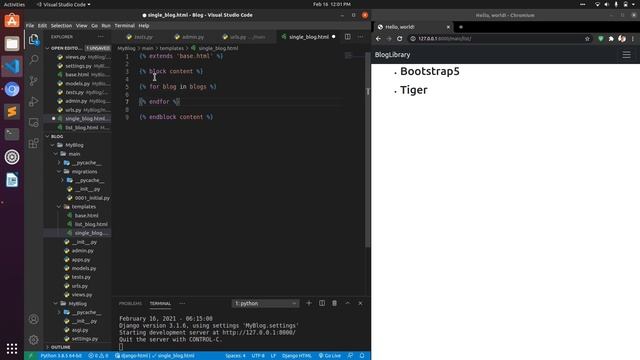Open Chromium three-dot menu

click(x=633, y=39)
